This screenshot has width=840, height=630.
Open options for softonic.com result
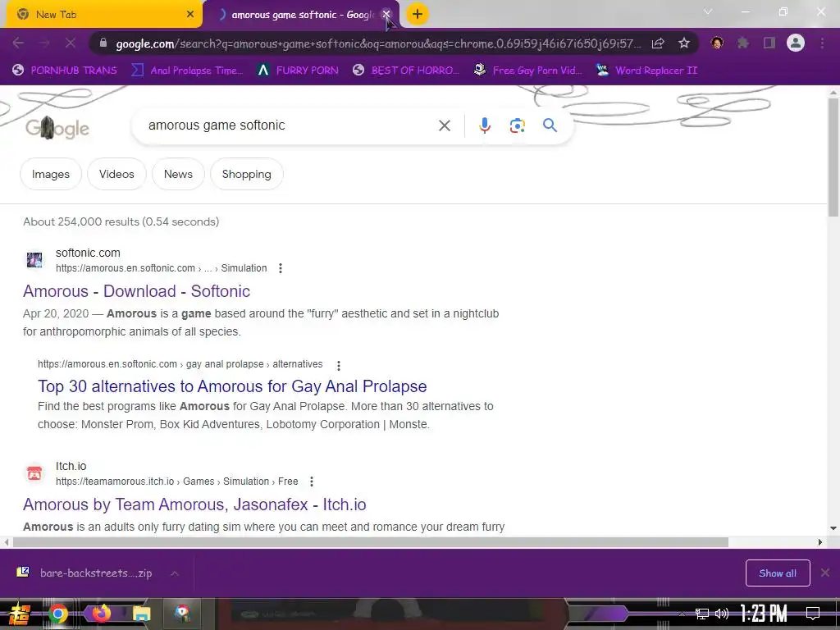pyautogui.click(x=281, y=268)
